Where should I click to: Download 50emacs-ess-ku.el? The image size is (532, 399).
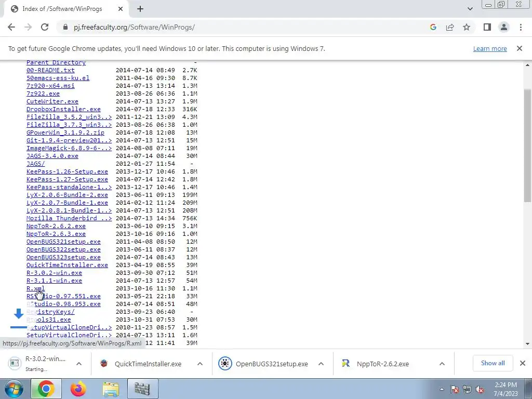(x=58, y=78)
